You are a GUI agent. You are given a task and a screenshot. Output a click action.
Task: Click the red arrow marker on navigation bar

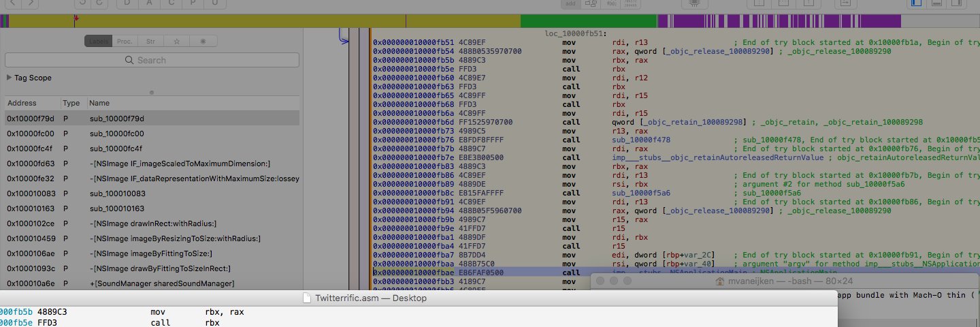click(76, 17)
